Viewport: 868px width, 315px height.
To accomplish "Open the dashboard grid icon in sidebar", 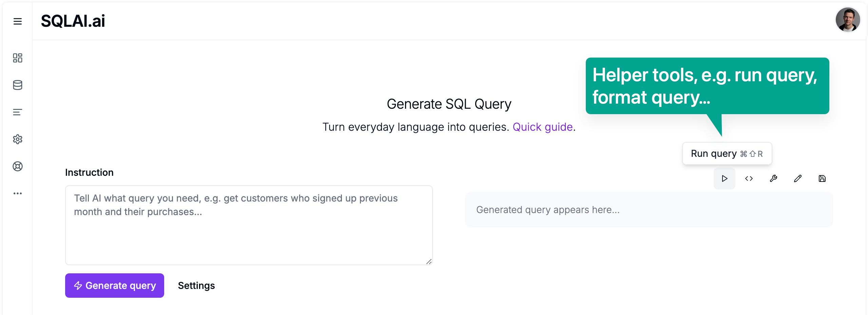I will click(x=18, y=58).
